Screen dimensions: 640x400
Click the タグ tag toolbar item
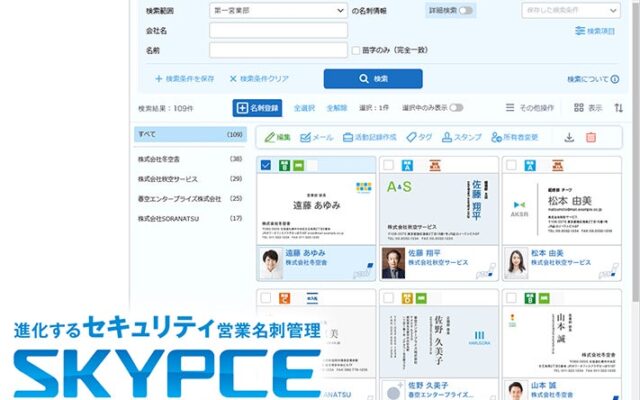tap(419, 138)
